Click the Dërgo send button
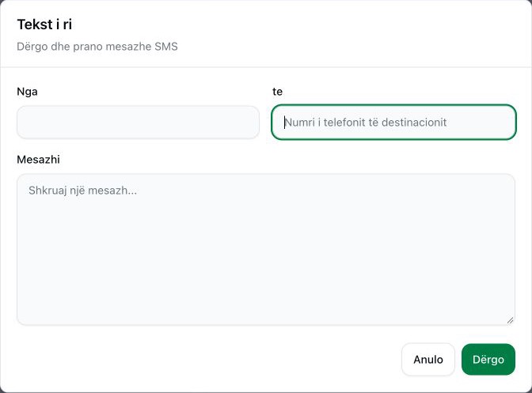 click(488, 359)
